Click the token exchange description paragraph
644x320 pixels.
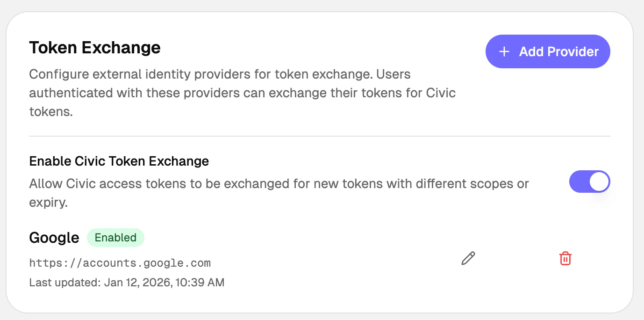(242, 93)
